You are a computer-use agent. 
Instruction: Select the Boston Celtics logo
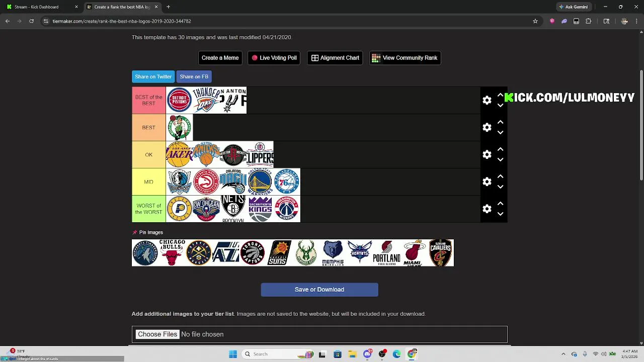click(x=179, y=127)
